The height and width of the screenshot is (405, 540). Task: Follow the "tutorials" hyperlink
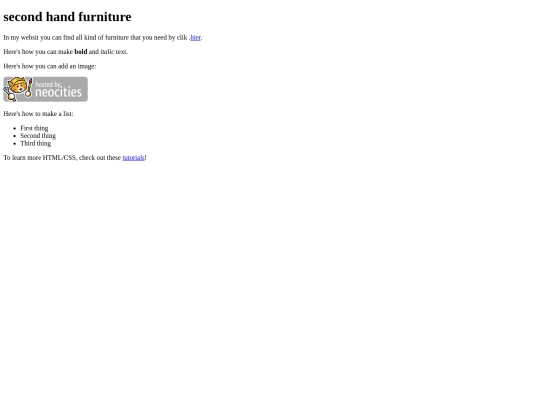133,158
